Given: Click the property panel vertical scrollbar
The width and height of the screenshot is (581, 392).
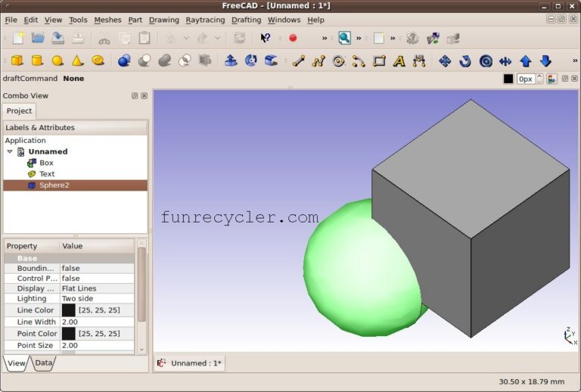Looking at the screenshot, I should pyautogui.click(x=141, y=285).
